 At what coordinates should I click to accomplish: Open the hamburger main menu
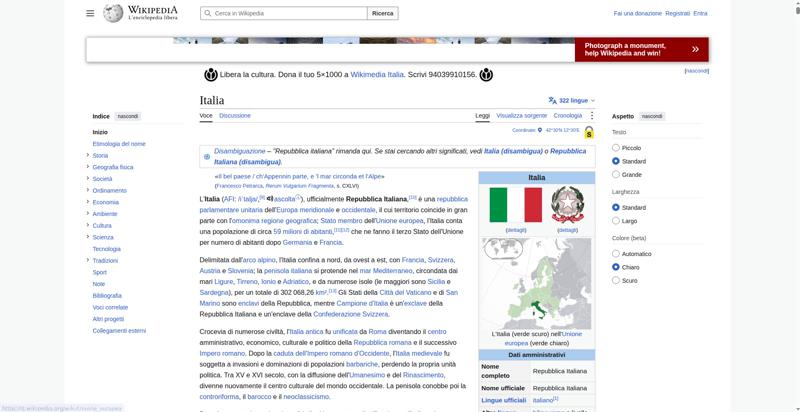tap(90, 13)
